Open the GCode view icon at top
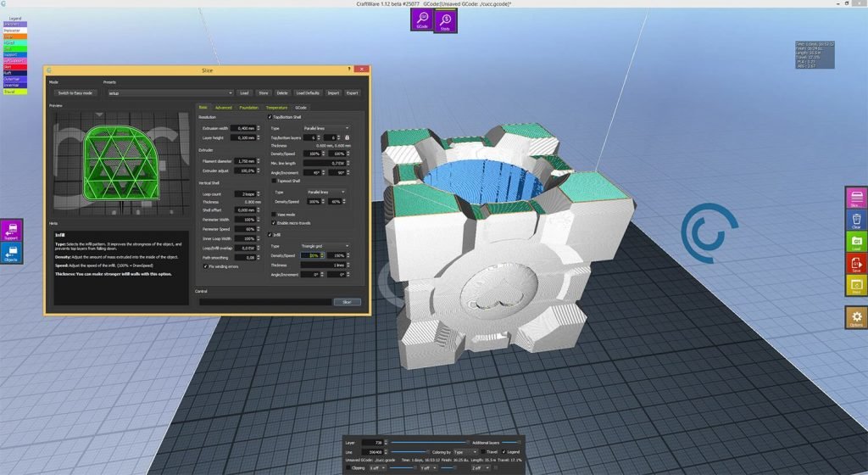 click(x=422, y=20)
